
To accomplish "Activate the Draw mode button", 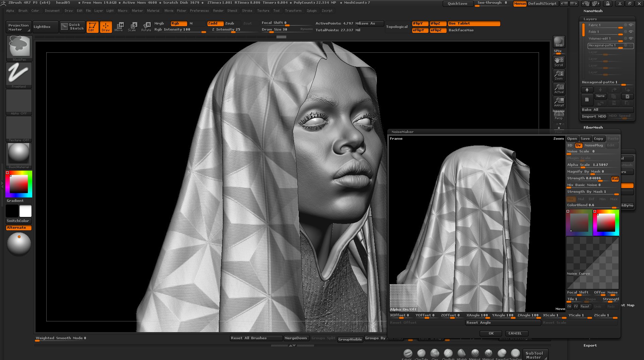I will coord(106,27).
